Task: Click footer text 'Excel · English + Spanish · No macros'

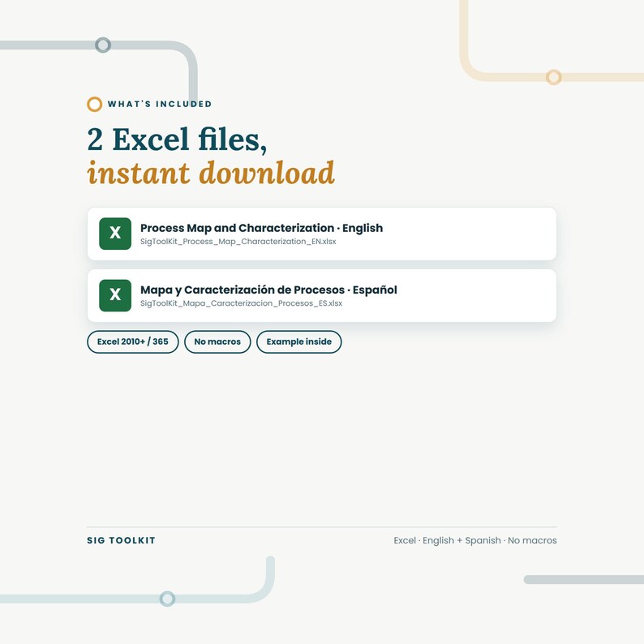Action: point(475,540)
